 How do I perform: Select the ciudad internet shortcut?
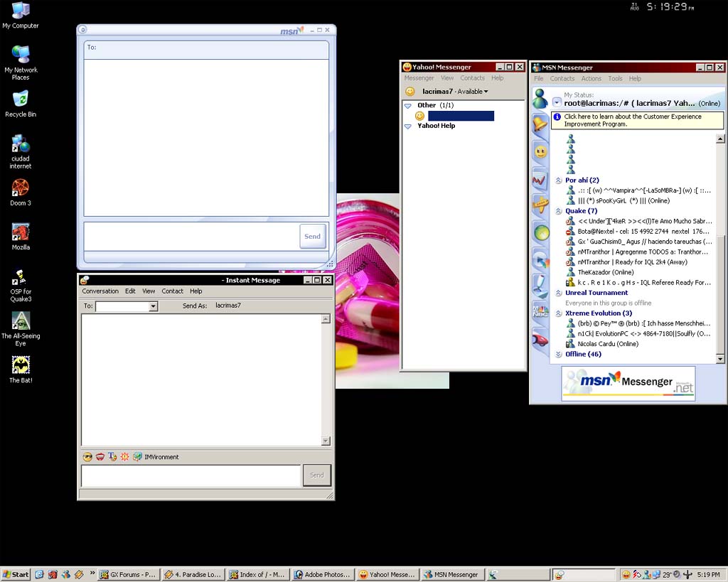[x=21, y=152]
